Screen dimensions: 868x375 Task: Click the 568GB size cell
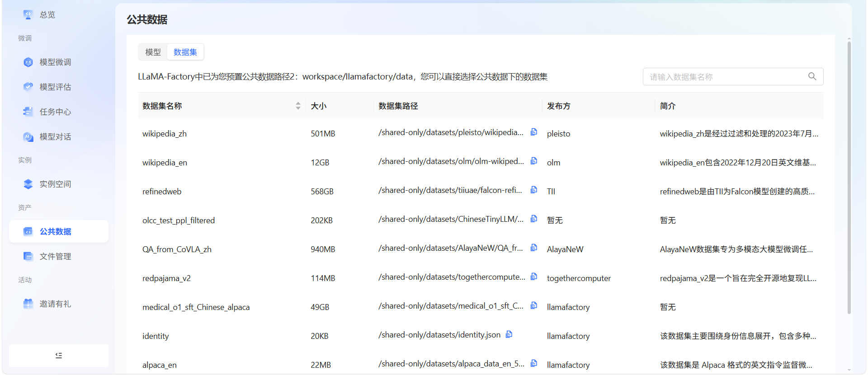point(322,192)
